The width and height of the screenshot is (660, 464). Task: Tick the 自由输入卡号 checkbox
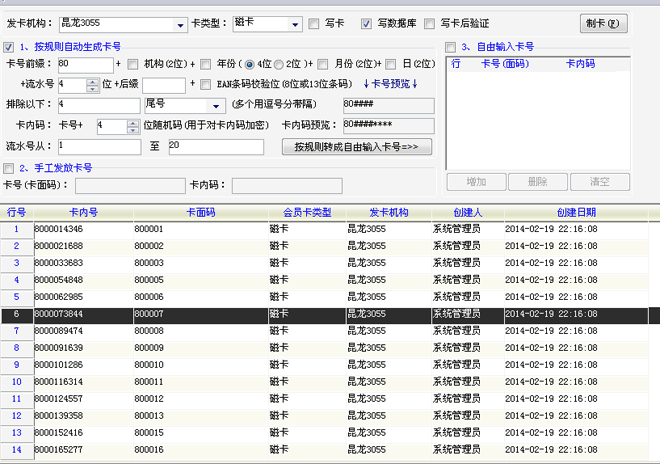coord(450,47)
